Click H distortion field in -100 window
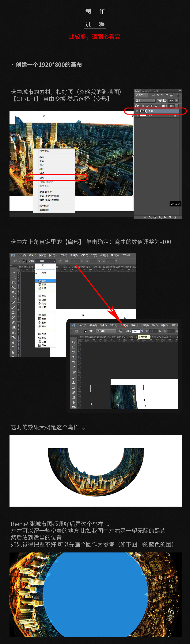 [x=154, y=331]
